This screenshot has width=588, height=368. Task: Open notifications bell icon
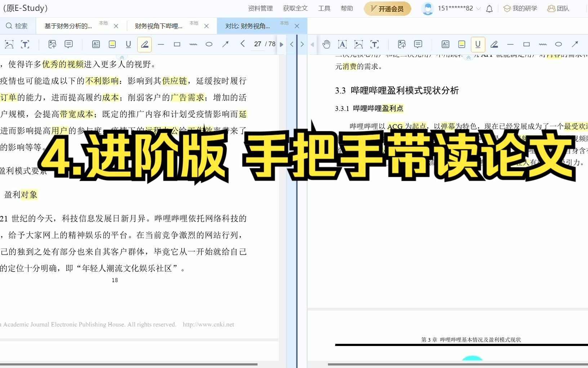[489, 9]
